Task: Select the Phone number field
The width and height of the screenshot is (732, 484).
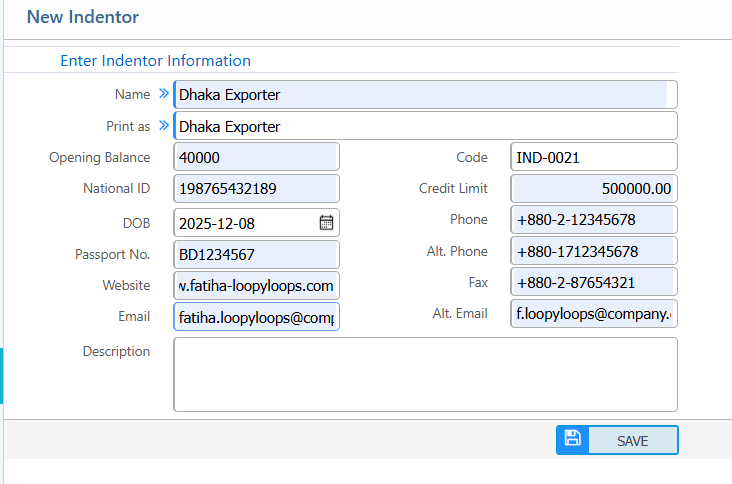Action: (x=593, y=220)
